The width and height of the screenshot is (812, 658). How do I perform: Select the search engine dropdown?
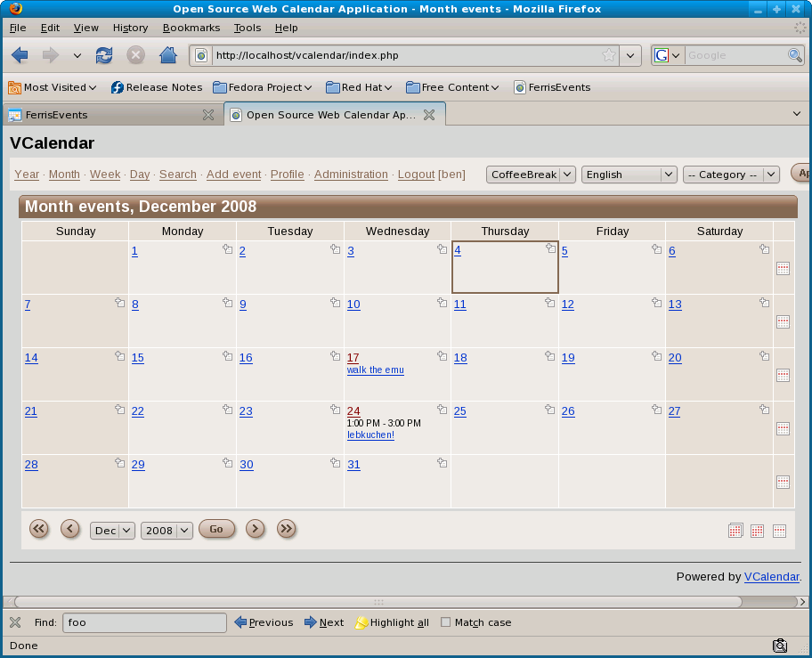(x=667, y=55)
